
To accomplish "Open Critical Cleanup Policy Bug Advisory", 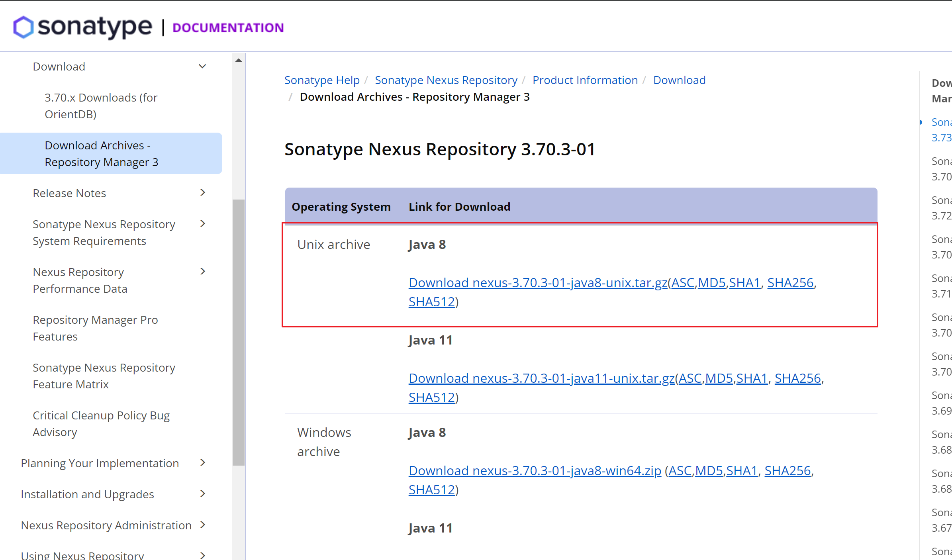I will [x=101, y=424].
